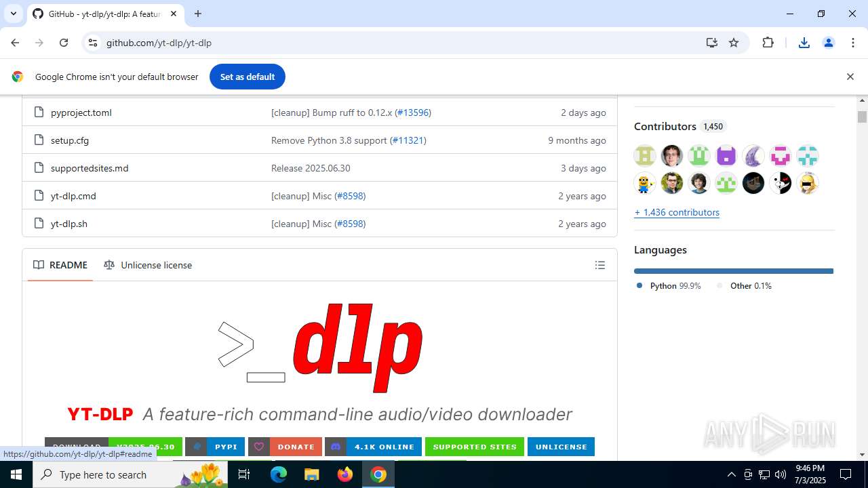Reload the current page

pyautogui.click(x=64, y=43)
